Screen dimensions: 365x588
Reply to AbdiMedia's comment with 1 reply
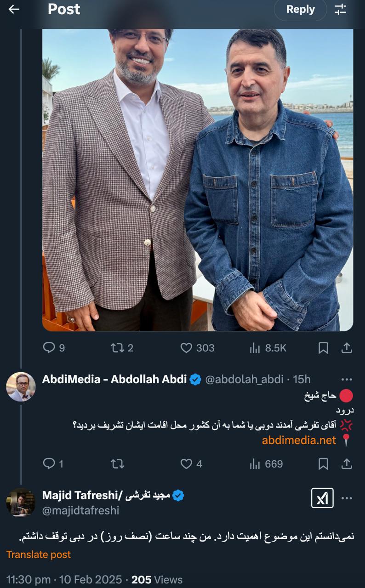[53, 464]
